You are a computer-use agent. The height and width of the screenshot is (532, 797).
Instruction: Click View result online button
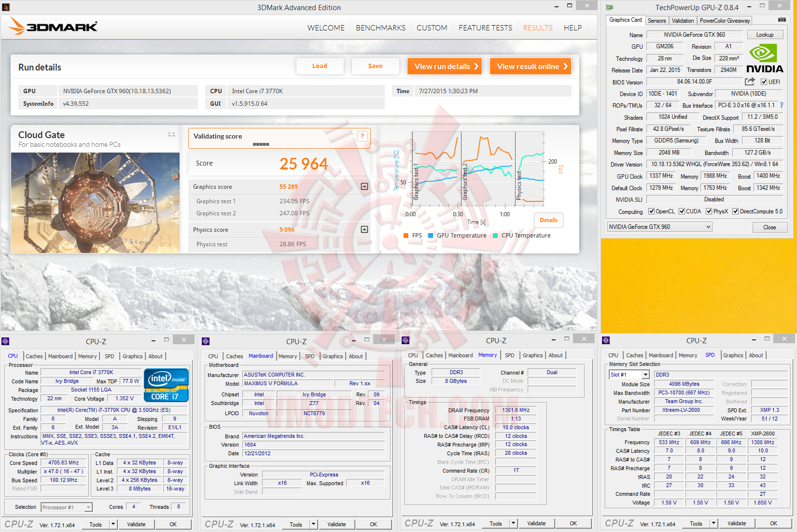click(531, 66)
